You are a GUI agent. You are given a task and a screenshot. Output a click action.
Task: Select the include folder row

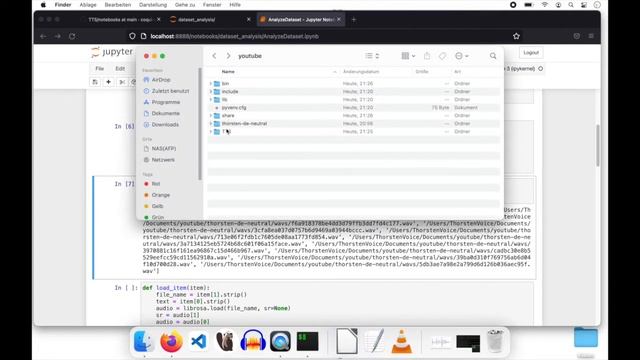353,91
